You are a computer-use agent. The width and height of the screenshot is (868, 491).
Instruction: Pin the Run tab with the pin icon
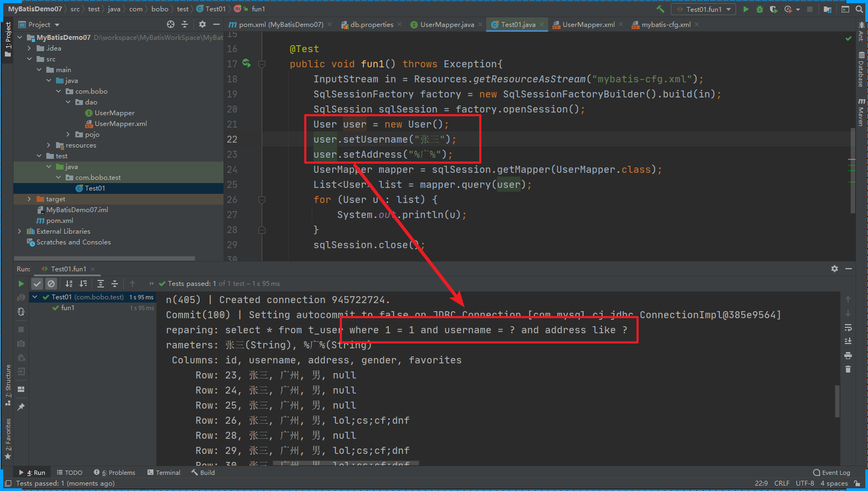pyautogui.click(x=21, y=406)
